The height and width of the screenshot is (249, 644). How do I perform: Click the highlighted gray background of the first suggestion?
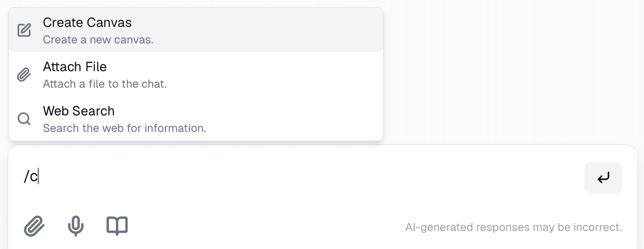[x=263, y=30]
